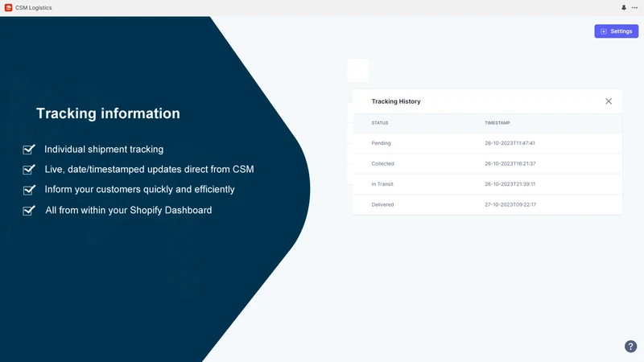Click timestamp 26-10-2023T11:47:41

pos(510,143)
